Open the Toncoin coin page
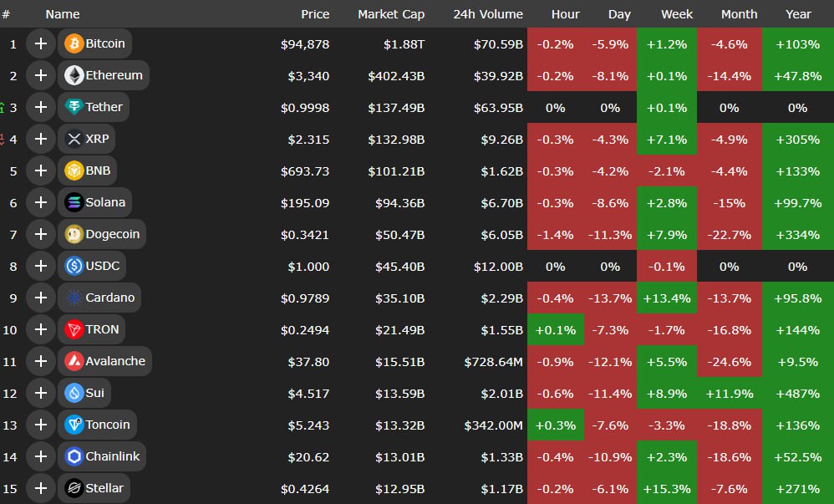The image size is (834, 504). (x=107, y=425)
